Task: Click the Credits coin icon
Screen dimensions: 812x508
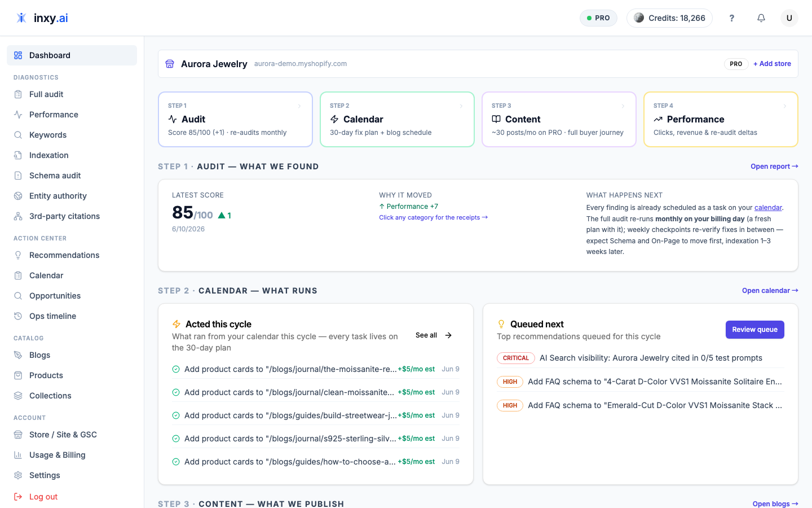Action: coord(639,17)
